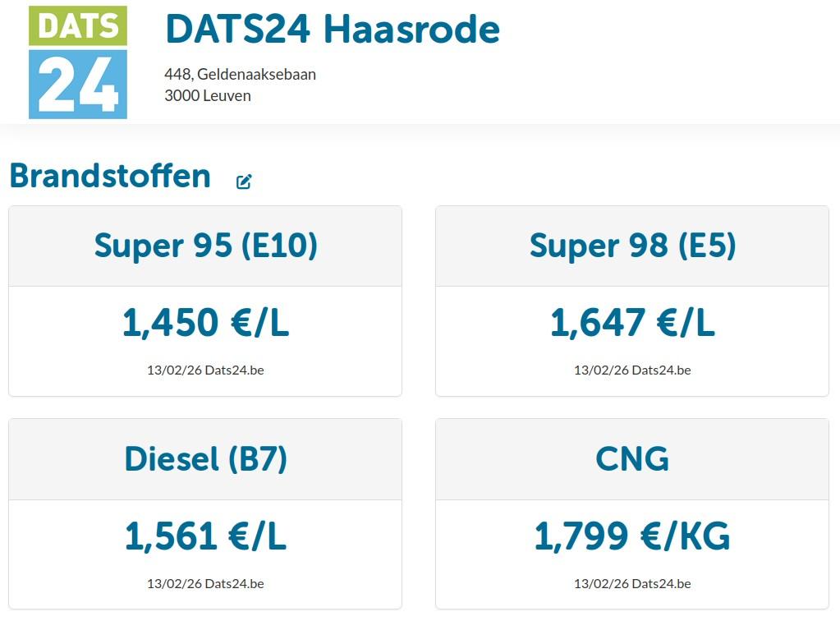The height and width of the screenshot is (621, 840).
Task: Click the 1,799 €/KG price
Action: pos(632,536)
